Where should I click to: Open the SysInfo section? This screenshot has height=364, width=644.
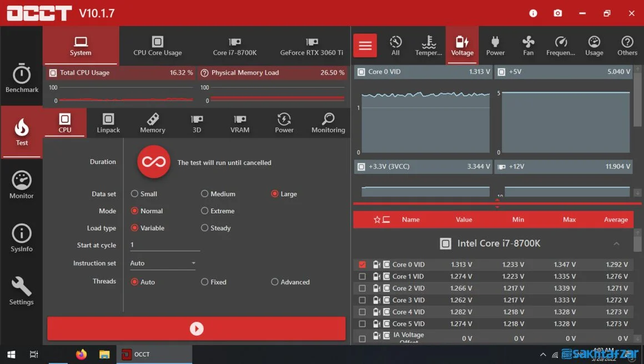[21, 238]
